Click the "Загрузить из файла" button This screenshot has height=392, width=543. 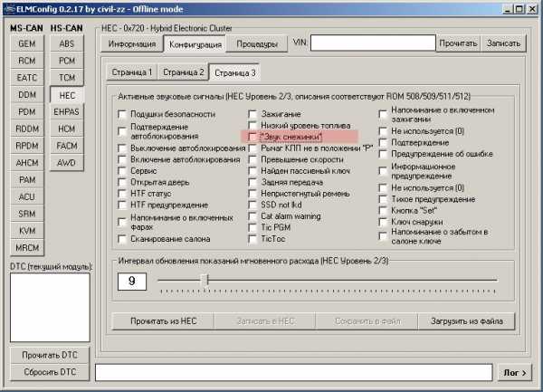[466, 320]
